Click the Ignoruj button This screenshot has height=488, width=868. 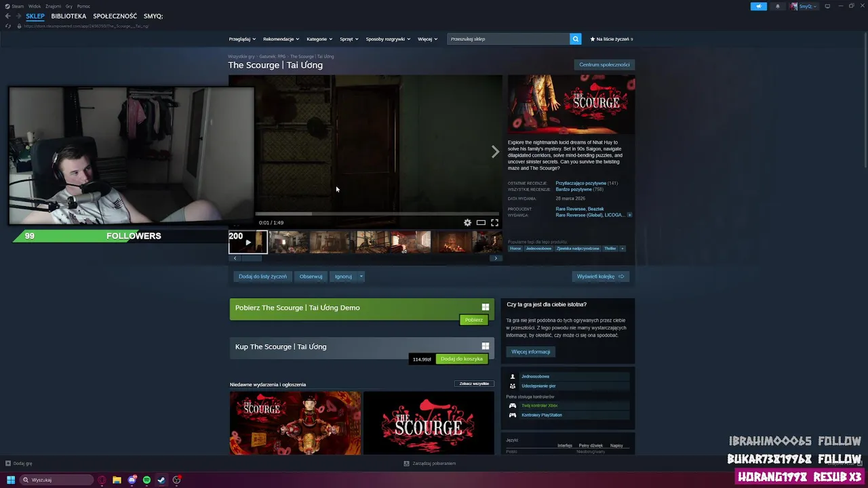[343, 277]
